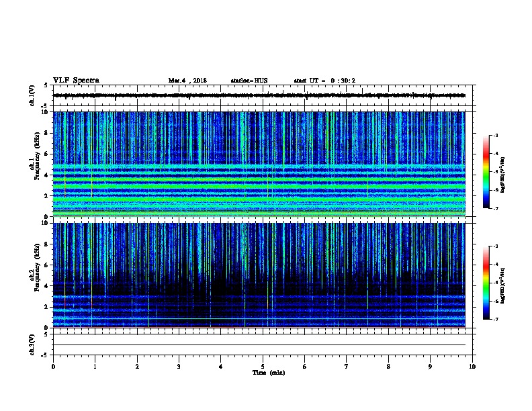Viewport: 532px width, 411px height.
Task: Click time axis tick label "3"
Action: point(179,367)
